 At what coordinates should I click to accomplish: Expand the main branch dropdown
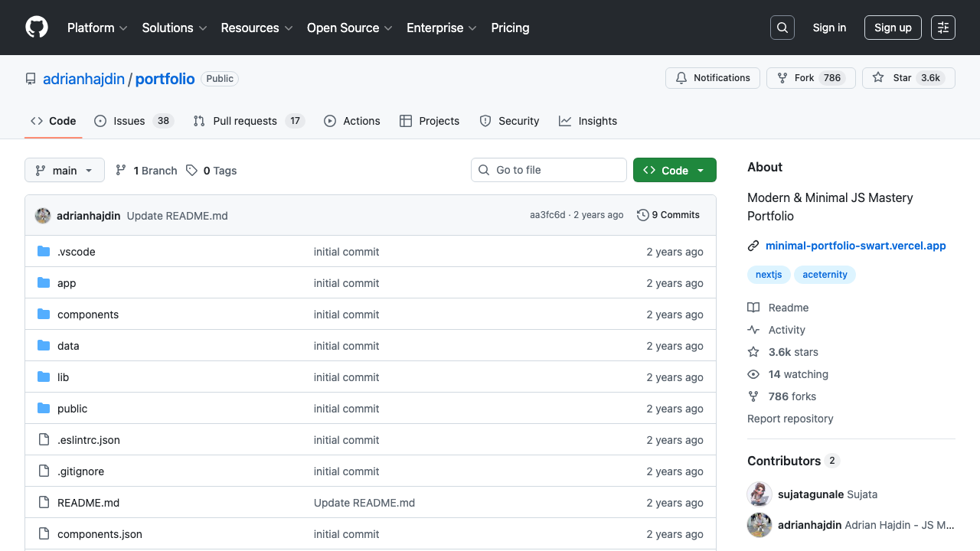[x=64, y=170]
